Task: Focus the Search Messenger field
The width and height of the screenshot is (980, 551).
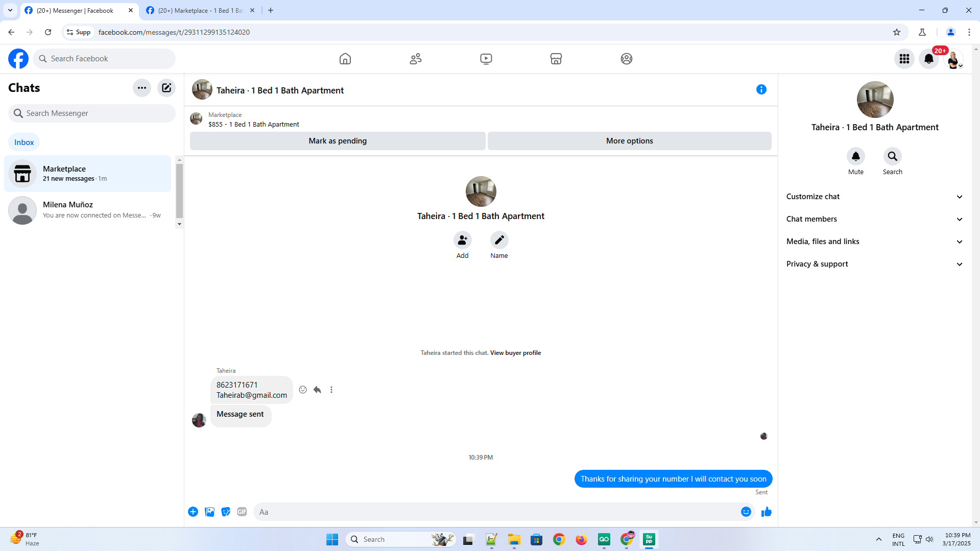Action: point(92,113)
